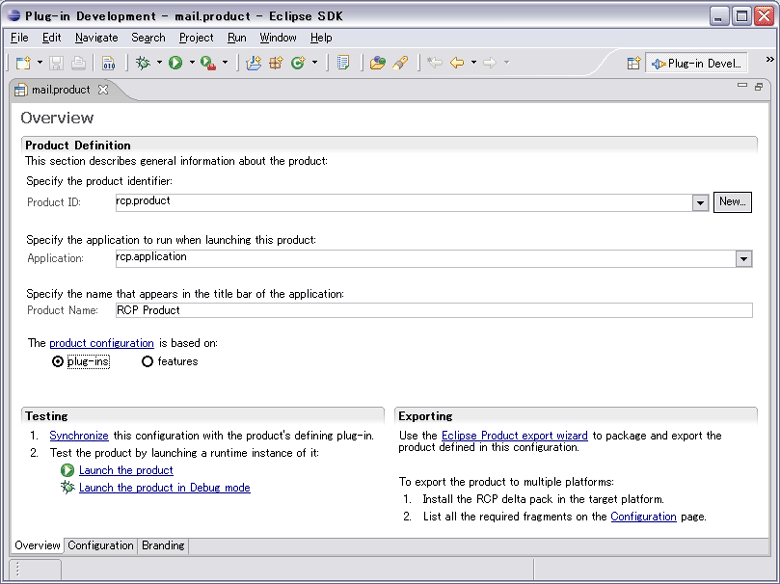Click the Save toolbar icon
The image size is (780, 584).
point(56,63)
